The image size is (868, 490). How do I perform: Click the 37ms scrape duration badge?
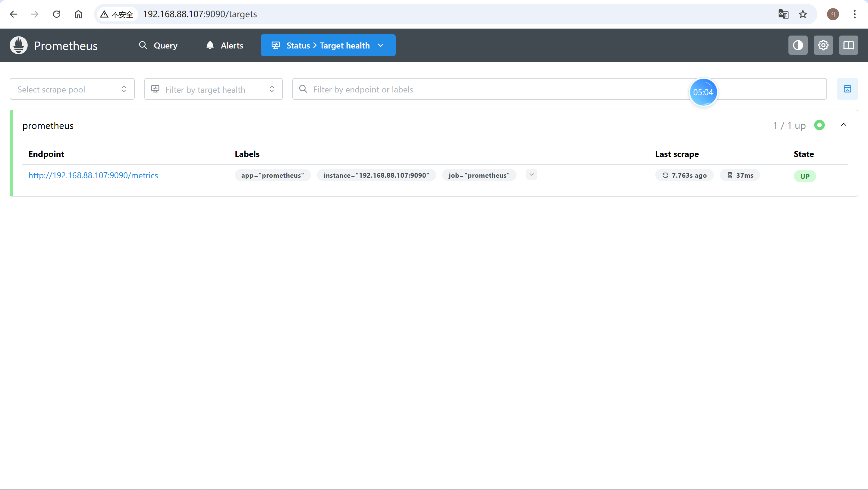(x=740, y=175)
